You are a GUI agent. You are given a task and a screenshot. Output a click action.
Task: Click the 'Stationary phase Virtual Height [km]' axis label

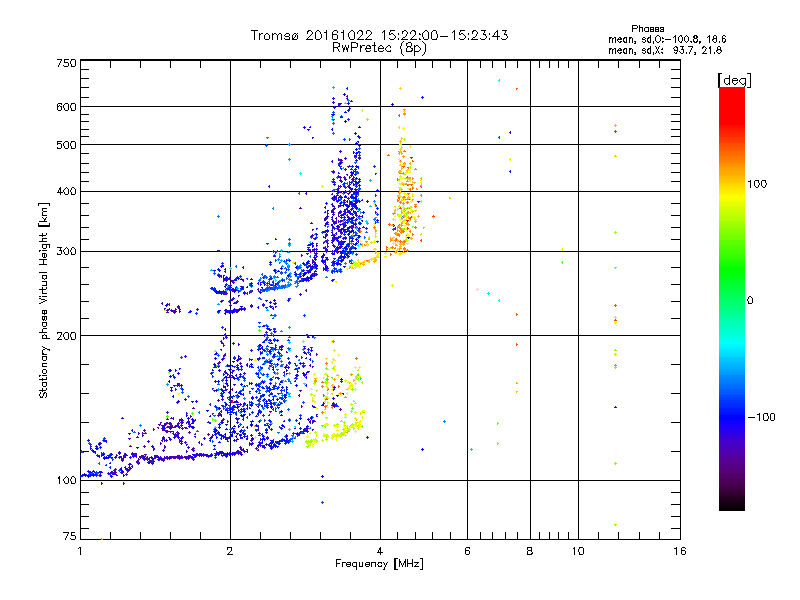tap(44, 300)
